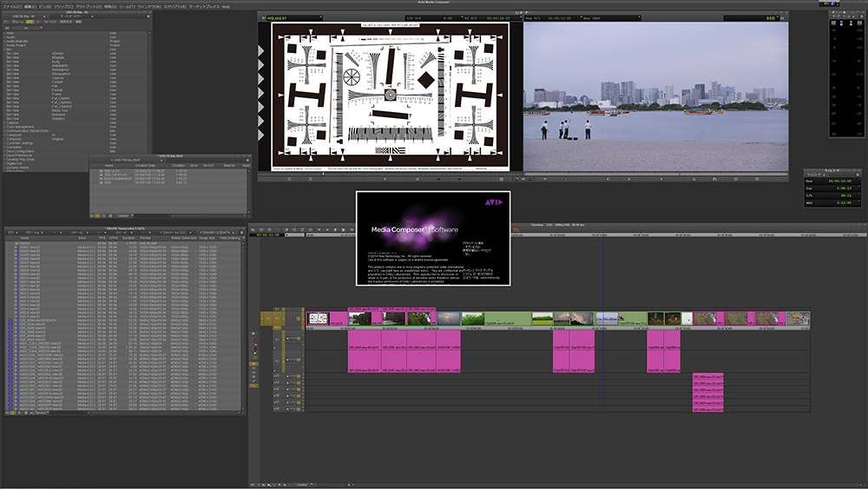The width and height of the screenshot is (868, 489).
Task: Toggle track selector A8
Action: pyautogui.click(x=276, y=409)
